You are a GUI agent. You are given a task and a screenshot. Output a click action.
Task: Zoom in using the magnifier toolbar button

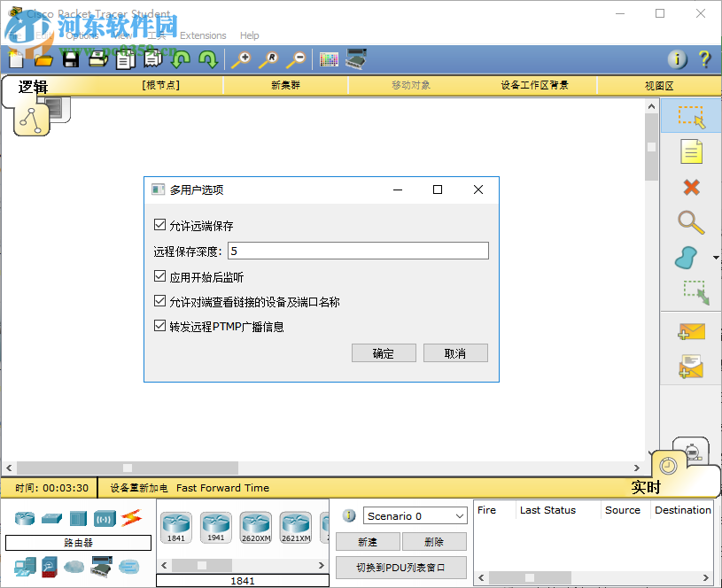point(240,59)
